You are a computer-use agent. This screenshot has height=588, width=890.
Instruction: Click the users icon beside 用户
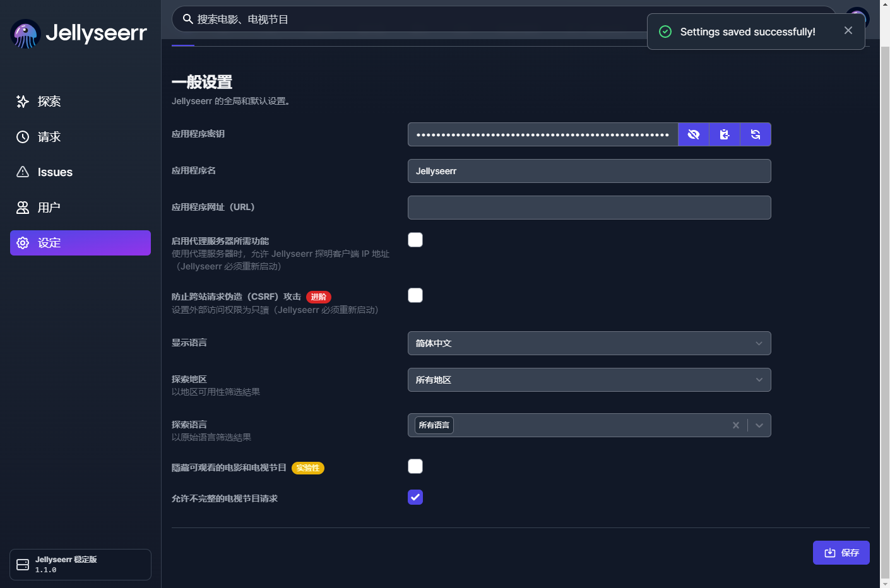point(23,208)
